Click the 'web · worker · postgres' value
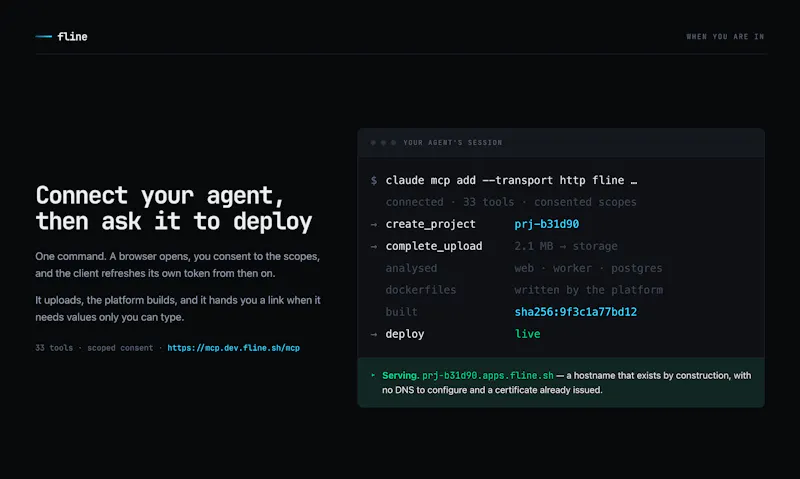Viewport: 800px width, 479px height. tap(588, 268)
